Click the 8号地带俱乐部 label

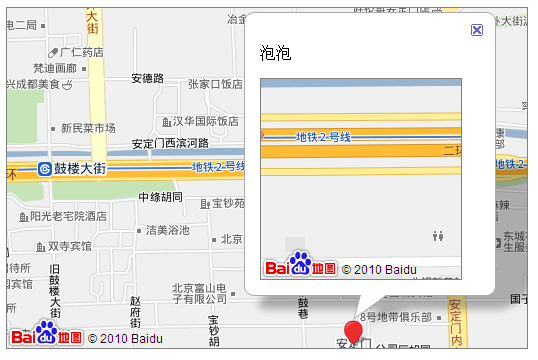[x=396, y=317]
